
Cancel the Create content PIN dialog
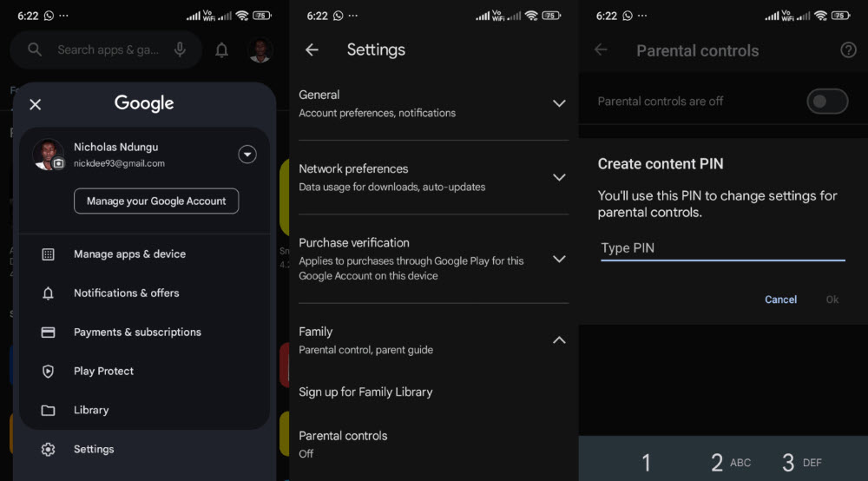[780, 300]
